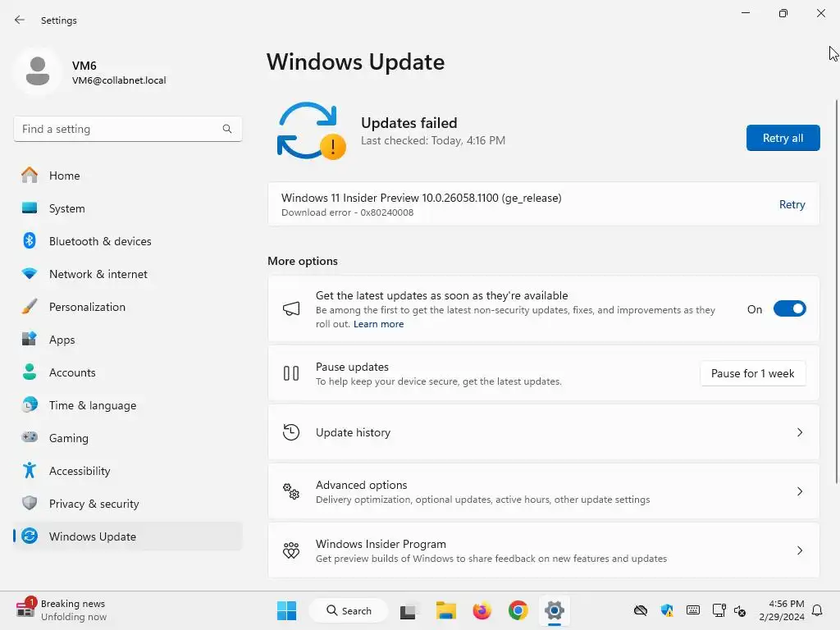This screenshot has height=630, width=840.
Task: Open Gaming settings label
Action: click(69, 438)
